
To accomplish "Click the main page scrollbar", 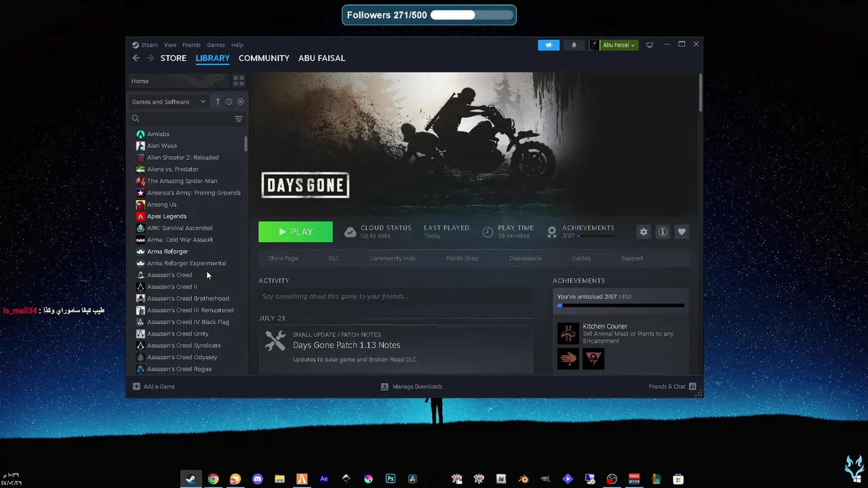I will pos(699,93).
